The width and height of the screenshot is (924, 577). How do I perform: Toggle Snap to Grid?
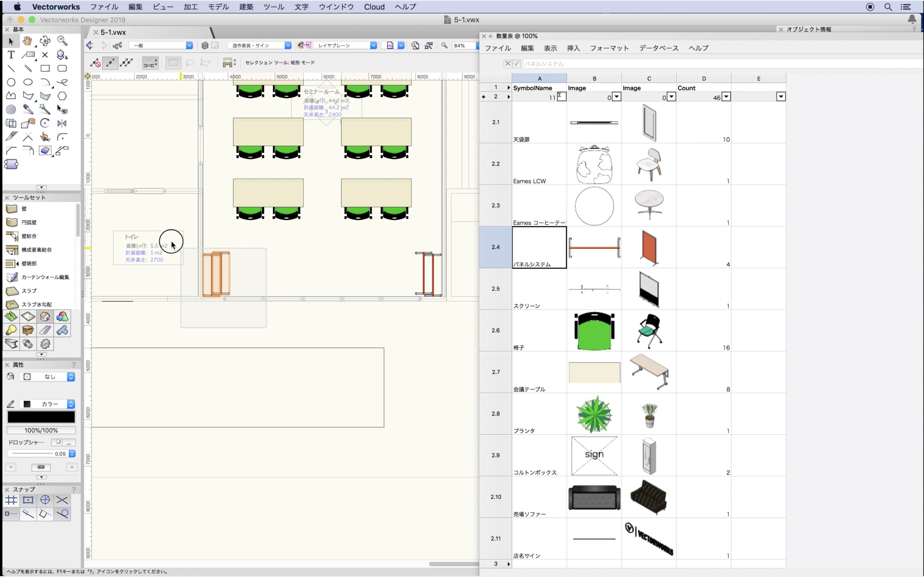click(11, 500)
